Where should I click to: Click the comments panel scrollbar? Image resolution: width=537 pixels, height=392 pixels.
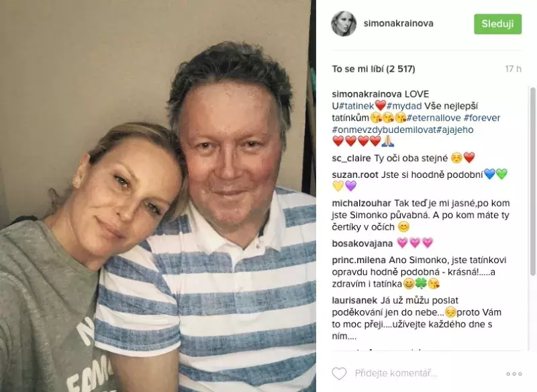(x=532, y=181)
